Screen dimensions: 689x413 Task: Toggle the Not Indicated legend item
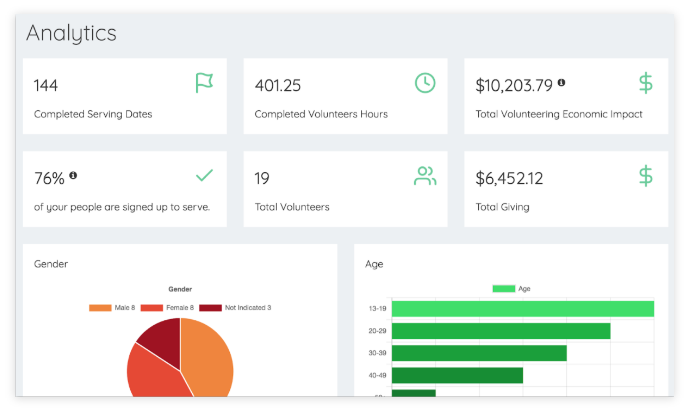235,308
